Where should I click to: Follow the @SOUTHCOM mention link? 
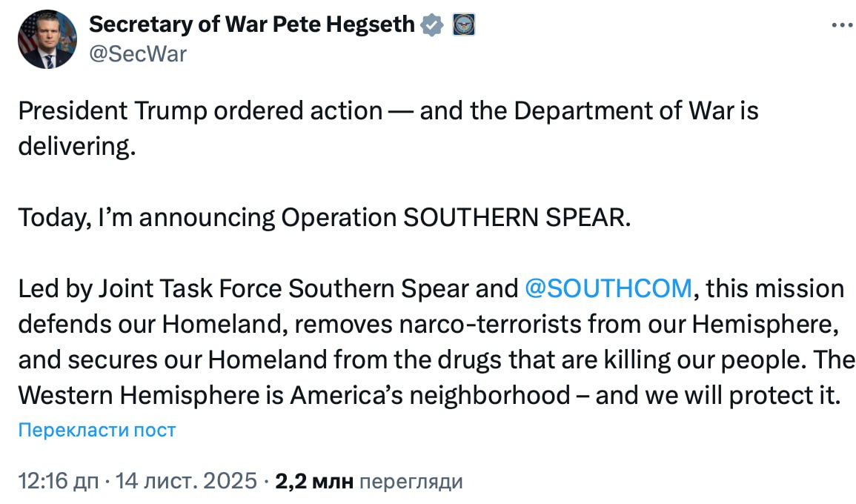[x=608, y=288]
